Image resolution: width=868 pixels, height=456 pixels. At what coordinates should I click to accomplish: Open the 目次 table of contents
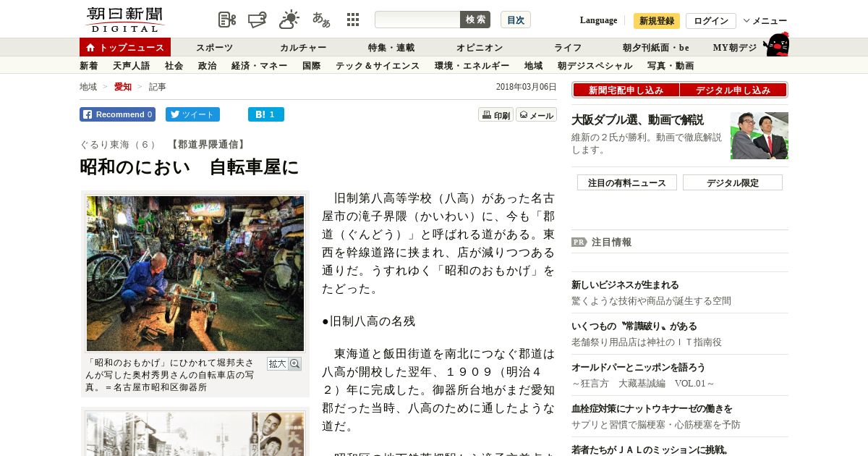[x=516, y=20]
